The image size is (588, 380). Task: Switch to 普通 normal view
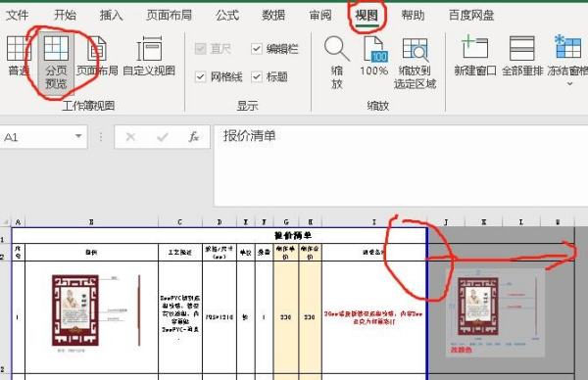click(x=17, y=56)
